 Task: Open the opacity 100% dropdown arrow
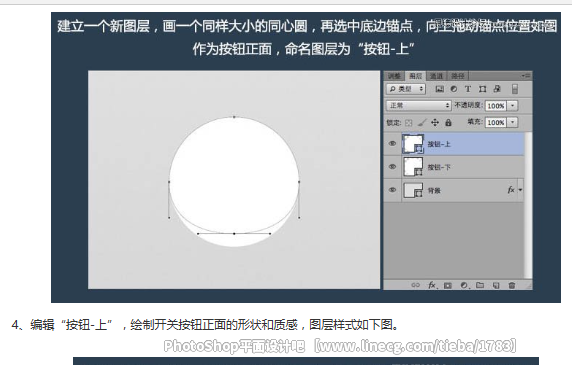pyautogui.click(x=513, y=106)
